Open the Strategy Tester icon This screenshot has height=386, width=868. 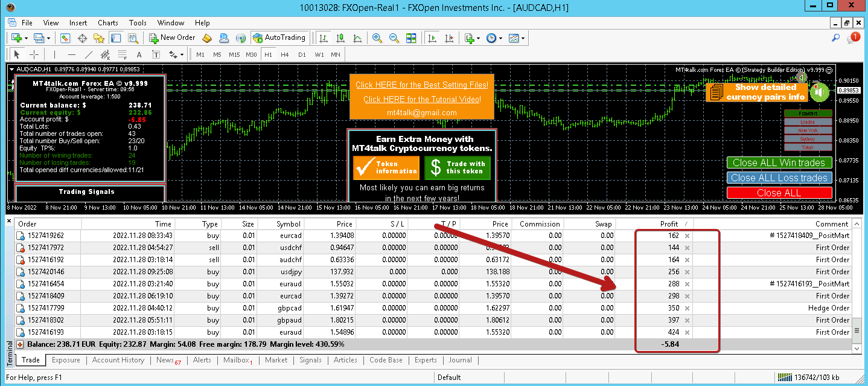coord(132,38)
